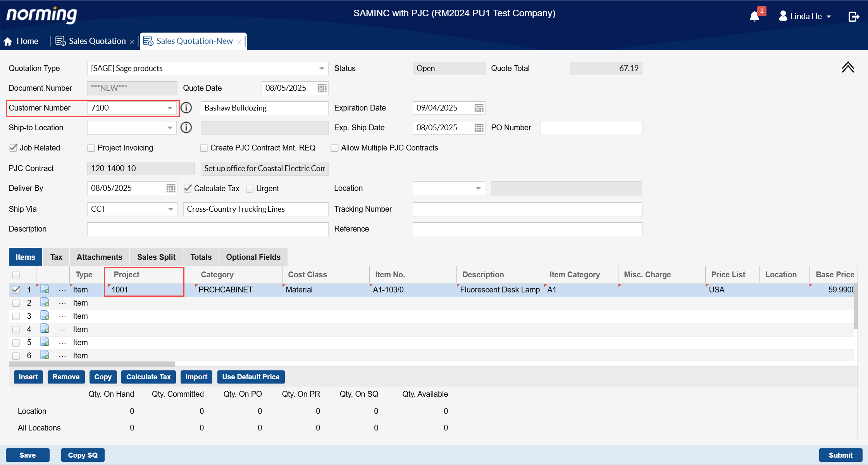Switch to the Items tab
868x465 pixels.
tap(26, 257)
